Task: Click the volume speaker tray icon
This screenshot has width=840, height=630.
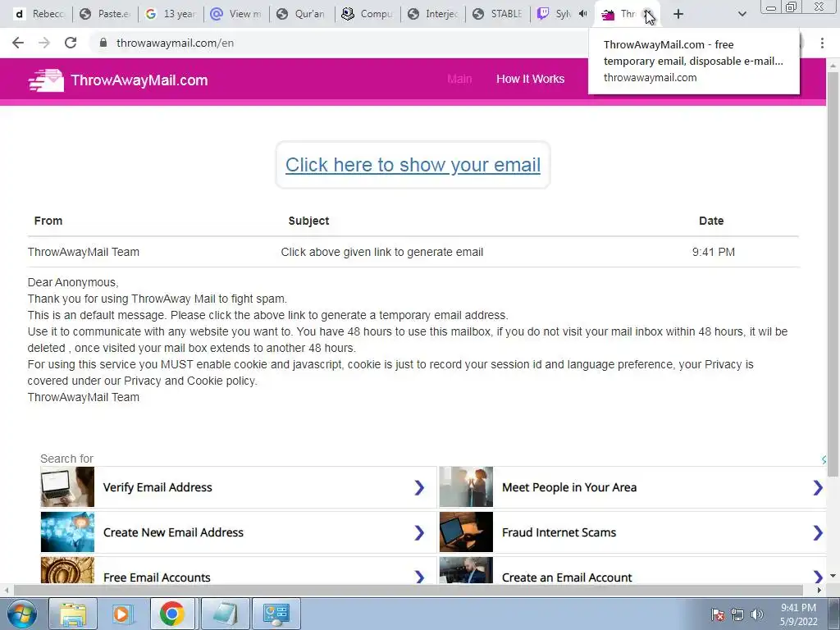Action: 757,614
